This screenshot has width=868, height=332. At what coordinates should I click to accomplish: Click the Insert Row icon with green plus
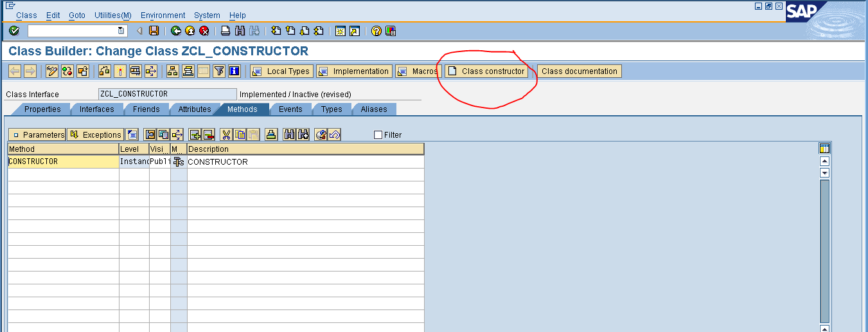tap(195, 134)
